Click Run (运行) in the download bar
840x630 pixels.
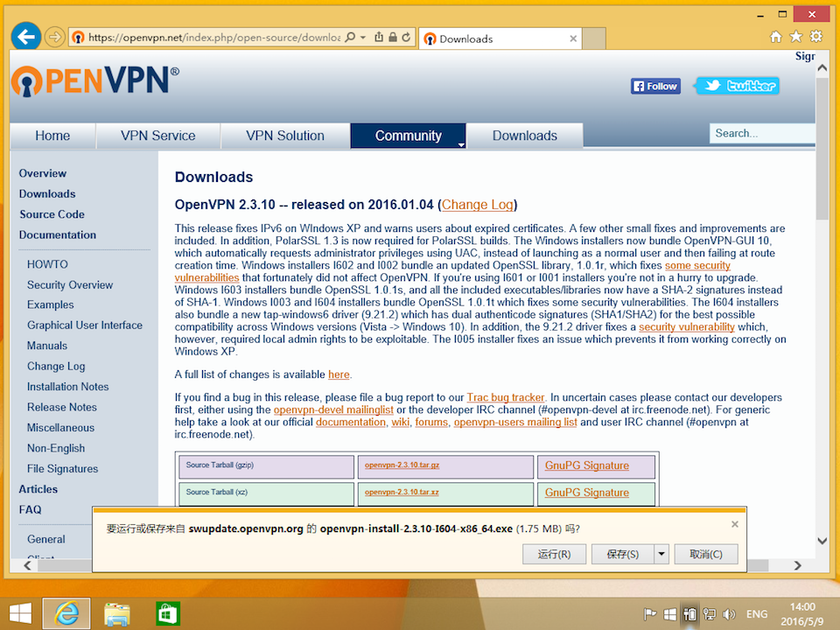point(555,554)
